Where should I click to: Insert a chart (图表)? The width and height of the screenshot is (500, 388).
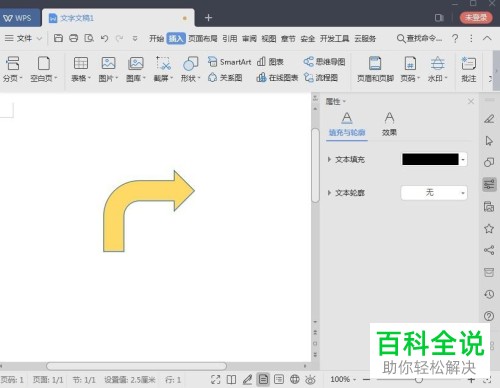click(270, 62)
